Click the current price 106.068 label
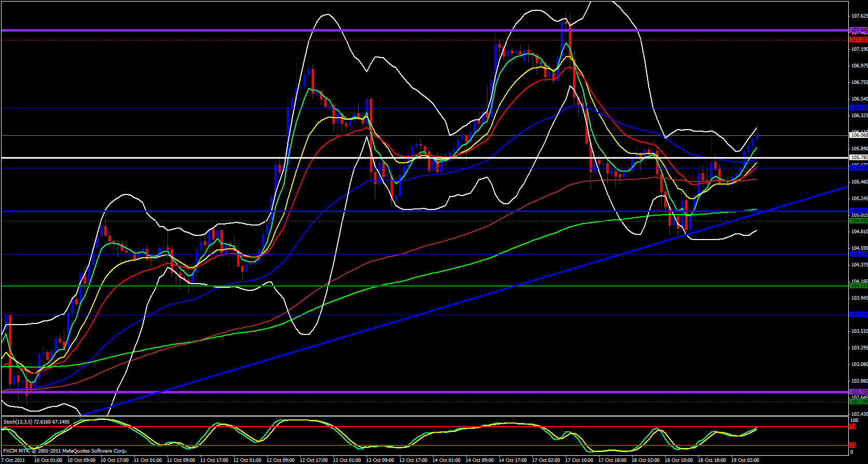This screenshot has width=868, height=464. click(859, 135)
